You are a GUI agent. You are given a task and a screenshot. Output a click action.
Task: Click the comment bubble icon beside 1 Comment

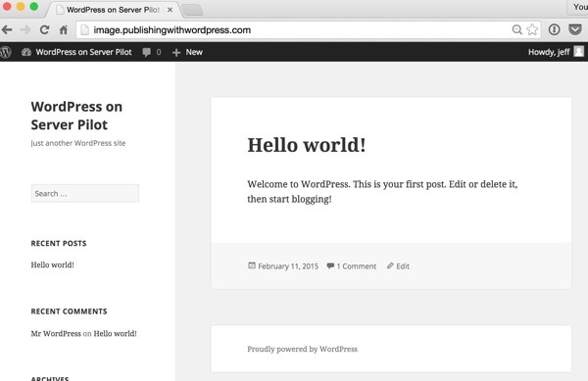click(330, 265)
